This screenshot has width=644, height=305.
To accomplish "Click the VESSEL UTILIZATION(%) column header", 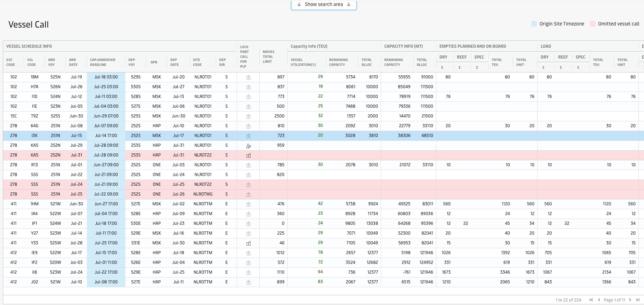I will point(303,62).
